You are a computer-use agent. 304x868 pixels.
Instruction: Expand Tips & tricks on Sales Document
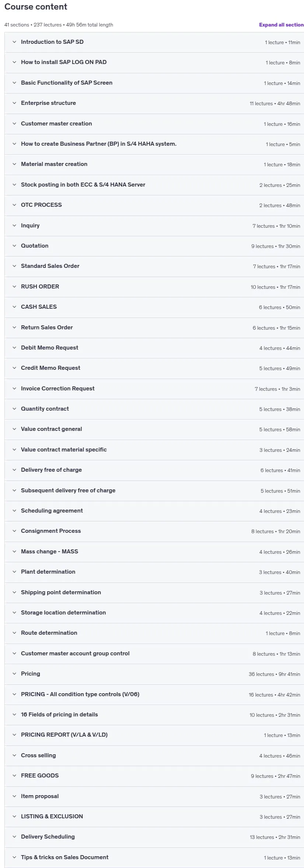(154, 857)
